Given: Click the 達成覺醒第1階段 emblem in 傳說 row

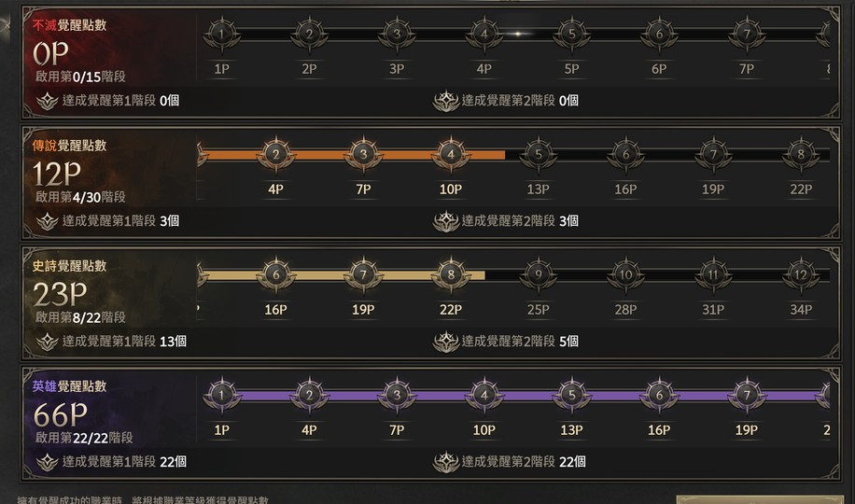Looking at the screenshot, I should click(x=47, y=221).
